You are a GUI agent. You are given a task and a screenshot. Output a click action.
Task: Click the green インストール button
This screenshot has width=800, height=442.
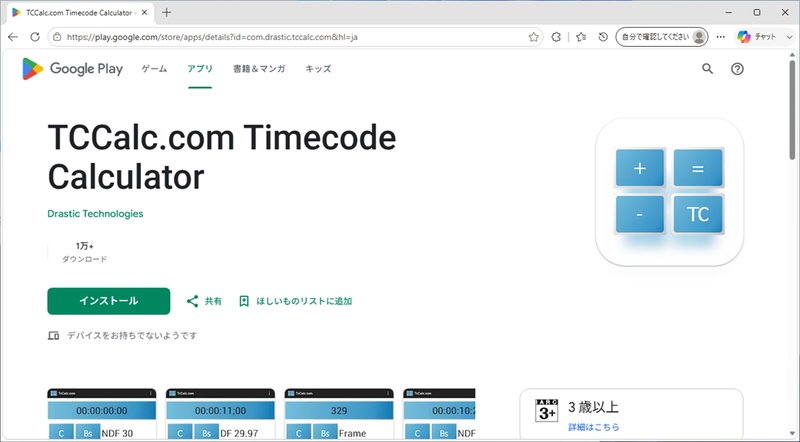click(109, 301)
